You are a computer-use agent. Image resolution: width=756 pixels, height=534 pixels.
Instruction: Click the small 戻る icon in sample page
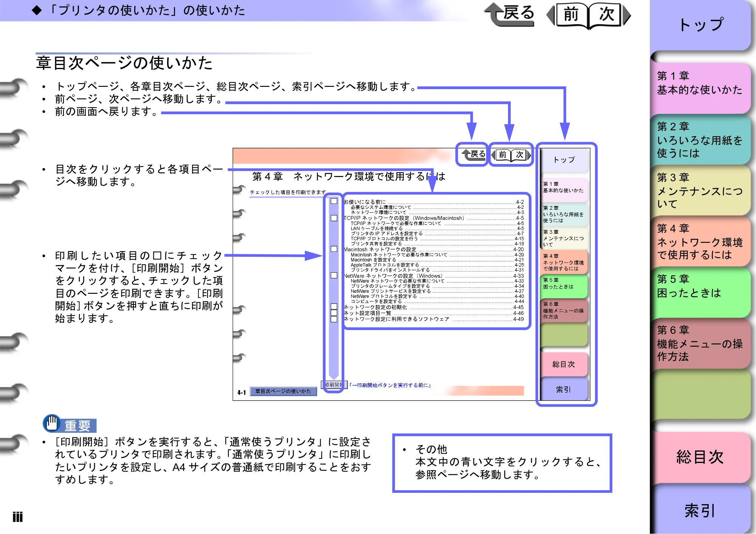474,154
